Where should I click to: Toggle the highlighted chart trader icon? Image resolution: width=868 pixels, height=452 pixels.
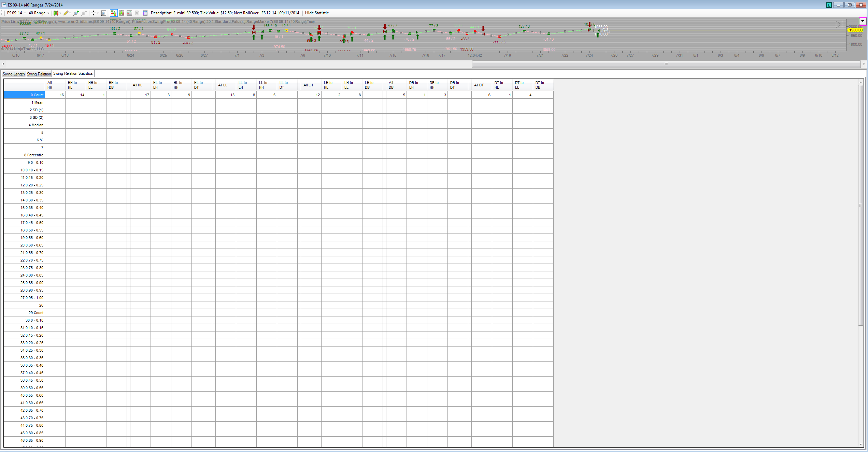113,13
